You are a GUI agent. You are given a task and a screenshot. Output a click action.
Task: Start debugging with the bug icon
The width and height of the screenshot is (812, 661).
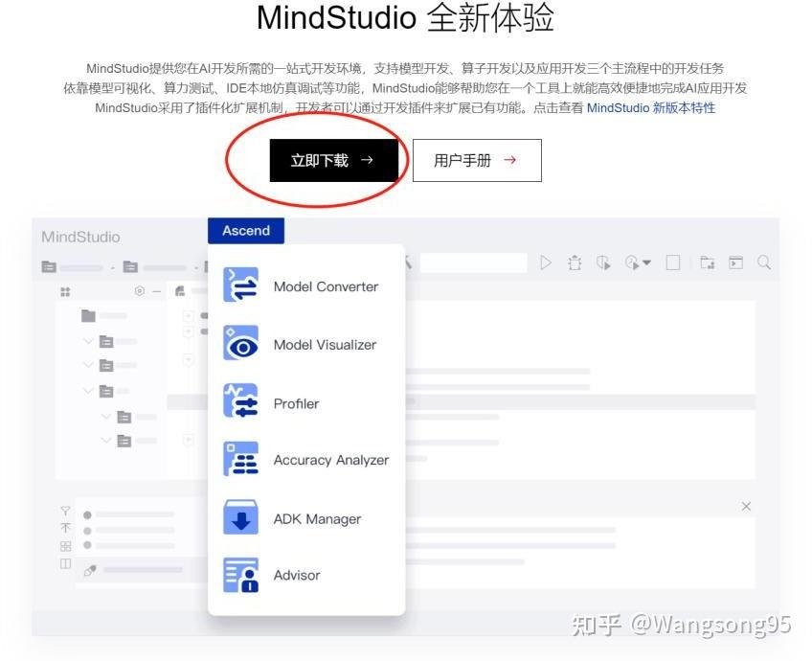[x=576, y=262]
